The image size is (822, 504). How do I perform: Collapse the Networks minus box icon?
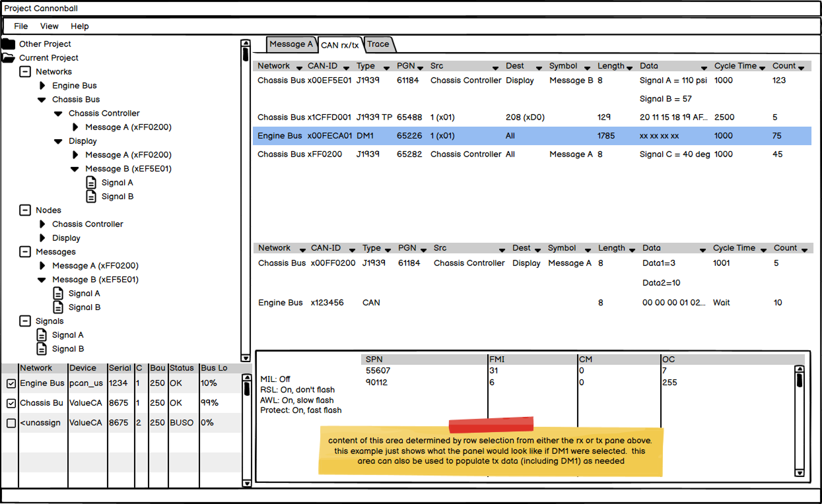click(25, 72)
